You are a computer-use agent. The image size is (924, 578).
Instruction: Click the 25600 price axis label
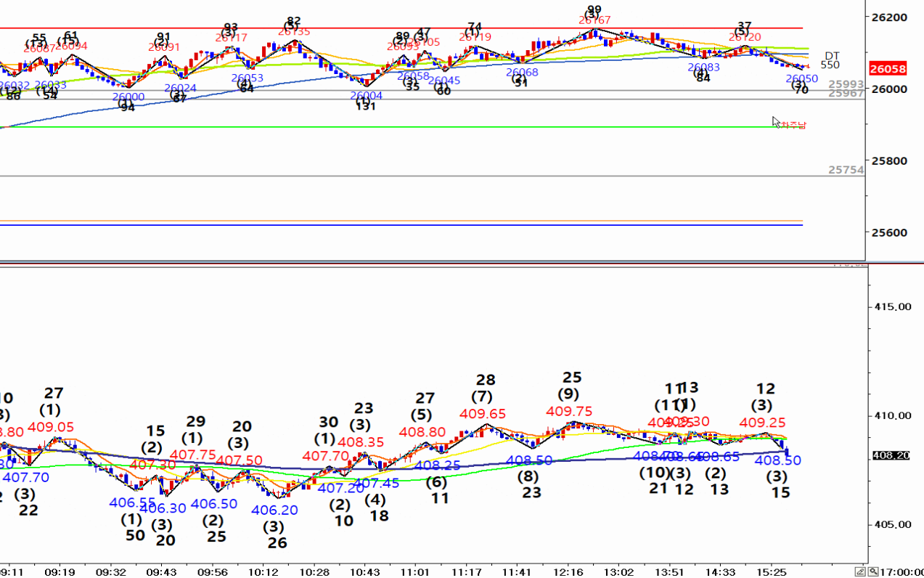[x=889, y=232]
